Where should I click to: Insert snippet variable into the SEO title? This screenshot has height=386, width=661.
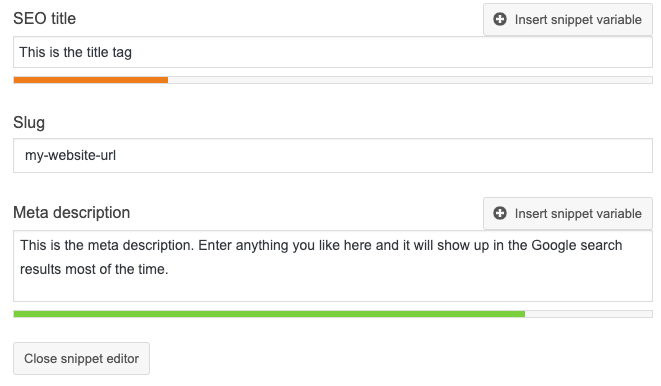(x=568, y=19)
